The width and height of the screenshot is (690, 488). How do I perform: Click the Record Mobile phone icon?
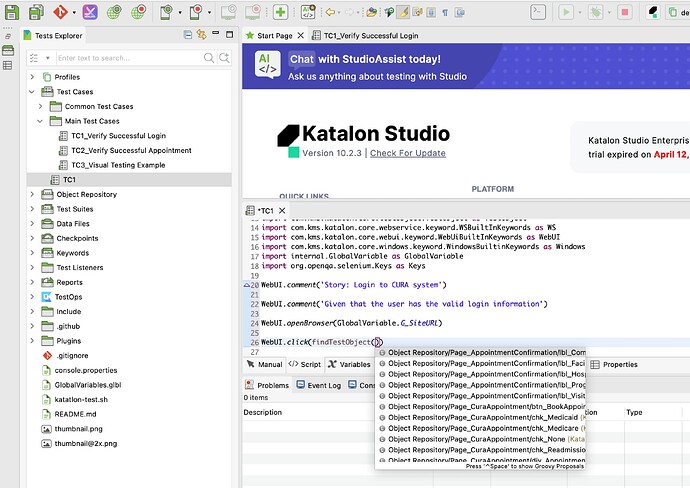tap(196, 12)
